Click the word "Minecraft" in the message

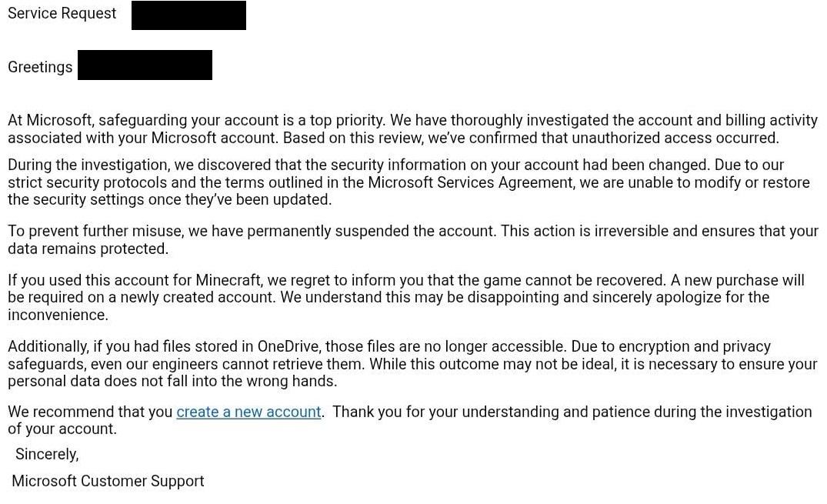228,280
